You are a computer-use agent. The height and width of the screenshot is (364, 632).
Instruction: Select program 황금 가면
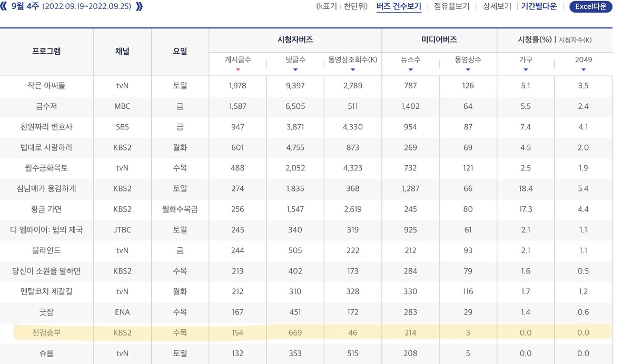pyautogui.click(x=46, y=209)
